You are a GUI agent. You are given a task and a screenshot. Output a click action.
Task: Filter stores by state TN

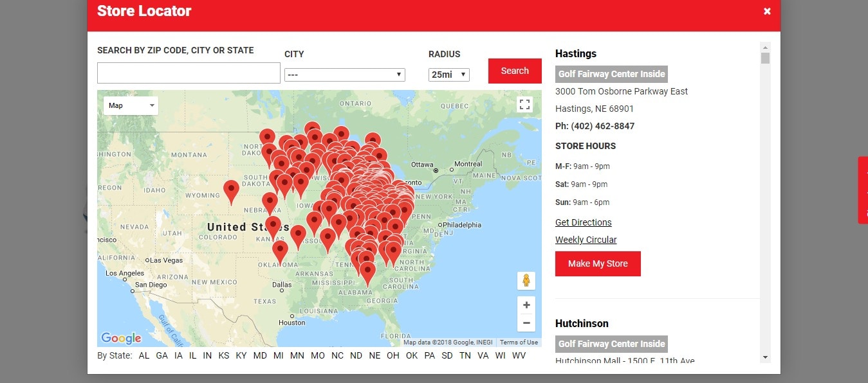pos(465,355)
